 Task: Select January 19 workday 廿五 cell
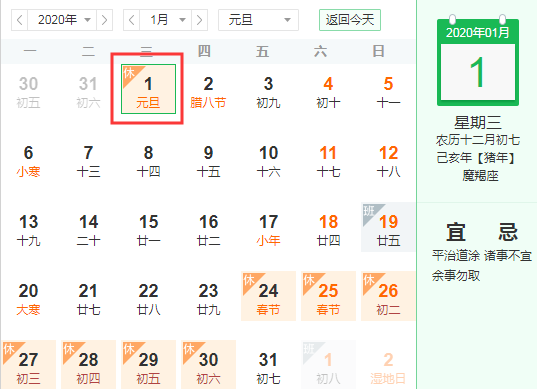click(x=388, y=227)
